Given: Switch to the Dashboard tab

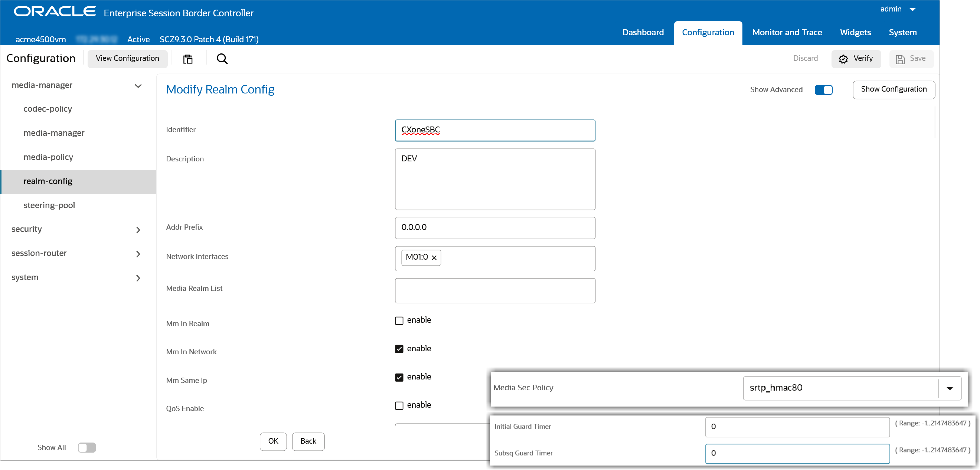Looking at the screenshot, I should tap(643, 33).
